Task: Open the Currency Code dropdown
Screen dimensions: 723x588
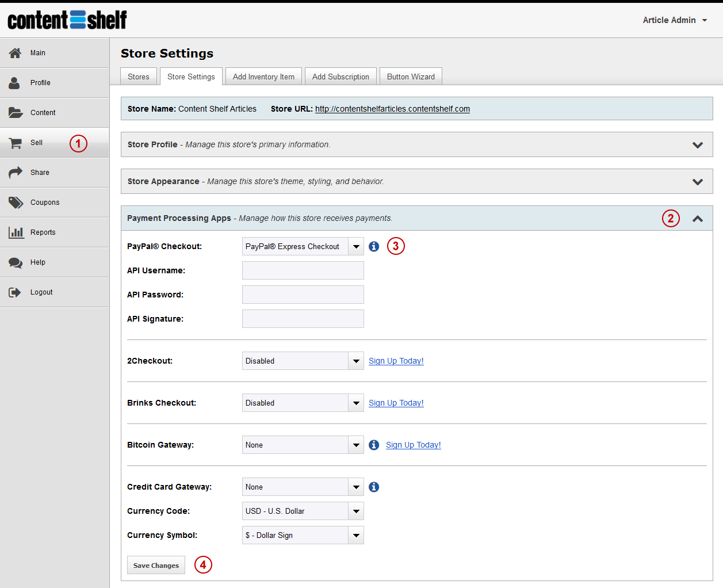Action: click(303, 511)
